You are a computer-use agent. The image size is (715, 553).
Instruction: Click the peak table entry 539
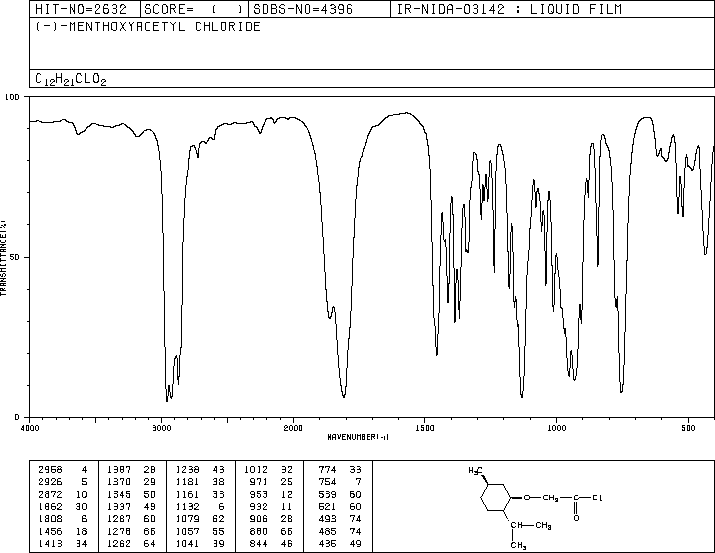327,494
